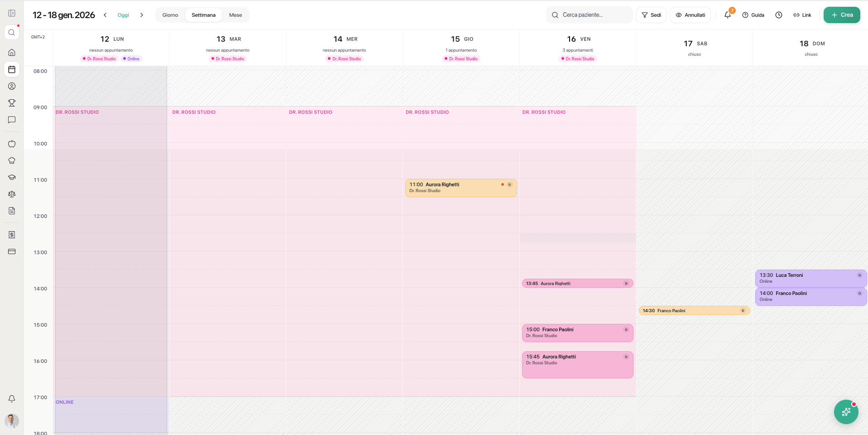The width and height of the screenshot is (868, 435).
Task: Switch to Mese view
Action: click(x=235, y=15)
